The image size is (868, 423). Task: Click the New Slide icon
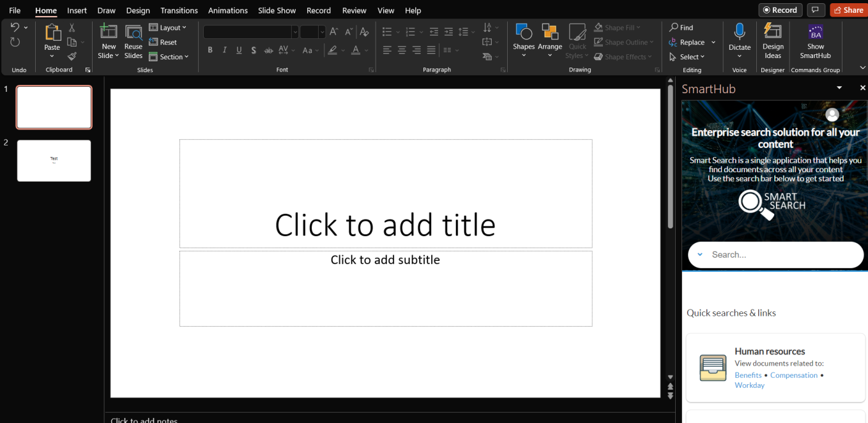coord(109,33)
